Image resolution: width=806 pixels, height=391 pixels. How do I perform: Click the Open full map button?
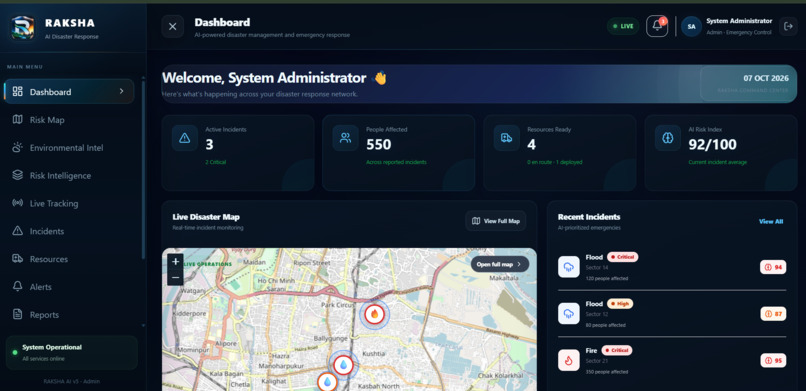click(500, 264)
